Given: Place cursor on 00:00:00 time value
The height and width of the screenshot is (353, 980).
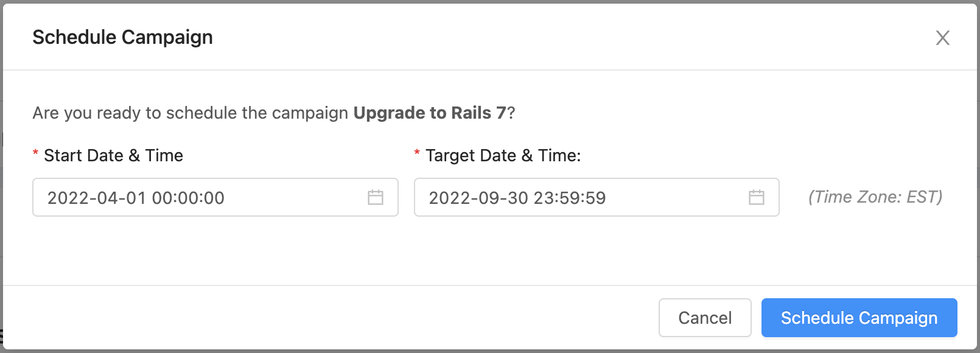Looking at the screenshot, I should pyautogui.click(x=188, y=198).
